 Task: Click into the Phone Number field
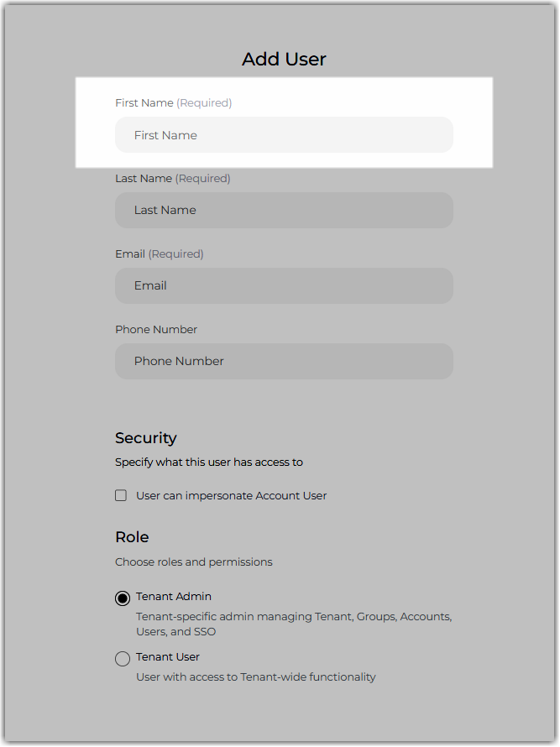284,361
